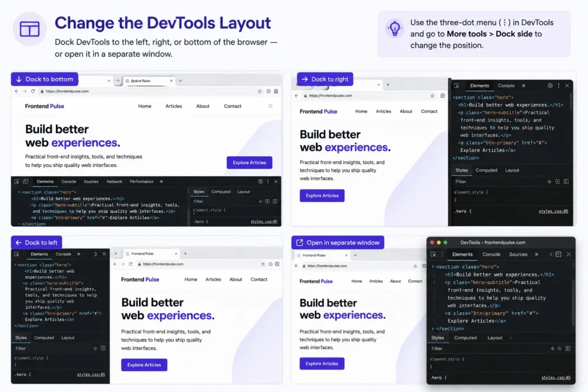This screenshot has width=588, height=392.
Task: Click DevTools layout panel icon beside heading
Action: (x=30, y=29)
